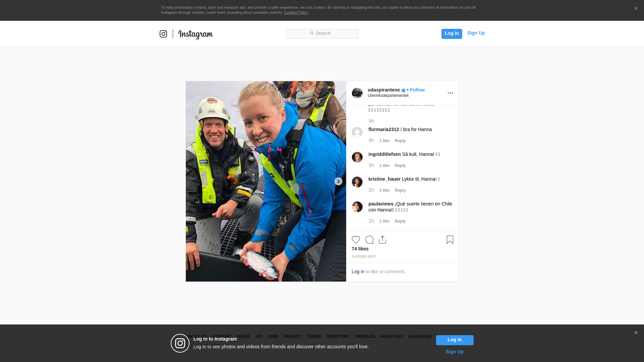Image resolution: width=644 pixels, height=362 pixels.
Task: Open LANGUAGE selector in footer
Action: click(420, 337)
